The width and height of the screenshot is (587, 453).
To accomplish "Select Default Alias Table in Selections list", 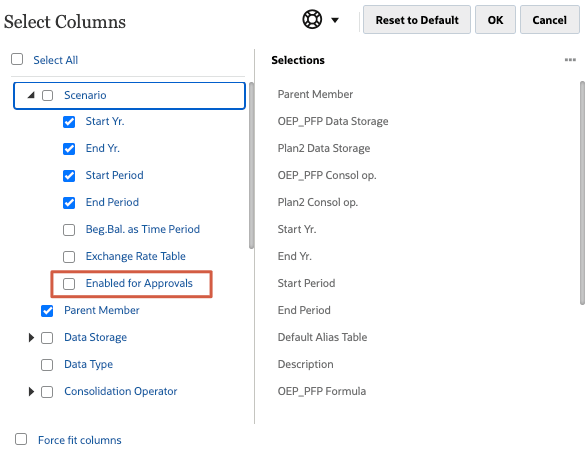I will (322, 337).
